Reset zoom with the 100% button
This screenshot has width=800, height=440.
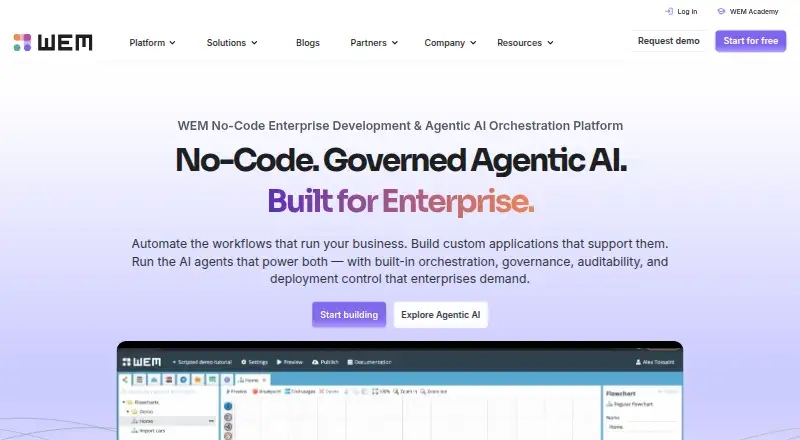pos(381,392)
